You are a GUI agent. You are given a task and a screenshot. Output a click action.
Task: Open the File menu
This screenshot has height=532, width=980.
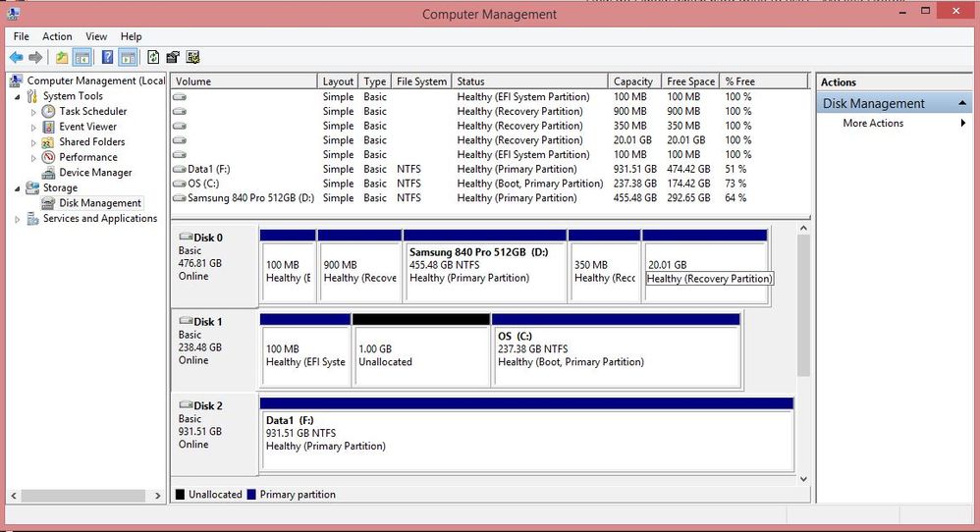pos(22,36)
